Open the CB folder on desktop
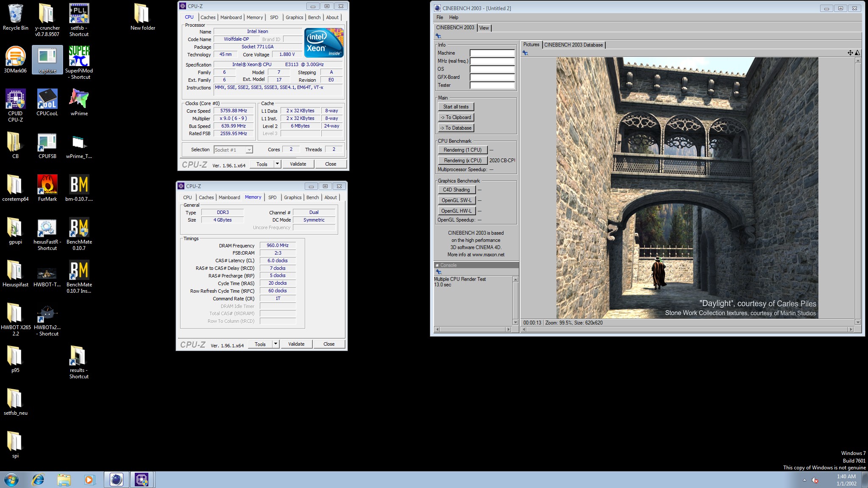 tap(15, 144)
